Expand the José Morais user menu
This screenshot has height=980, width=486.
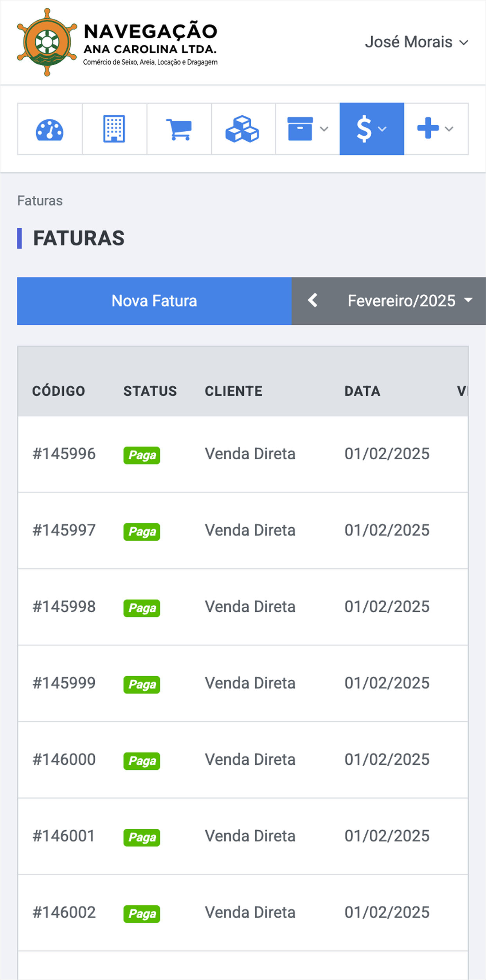click(416, 42)
